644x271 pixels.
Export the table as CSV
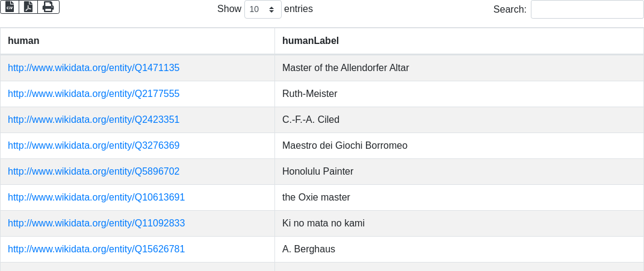click(x=10, y=7)
